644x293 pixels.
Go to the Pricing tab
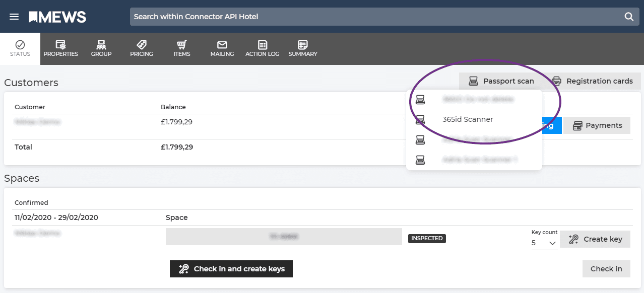[142, 49]
